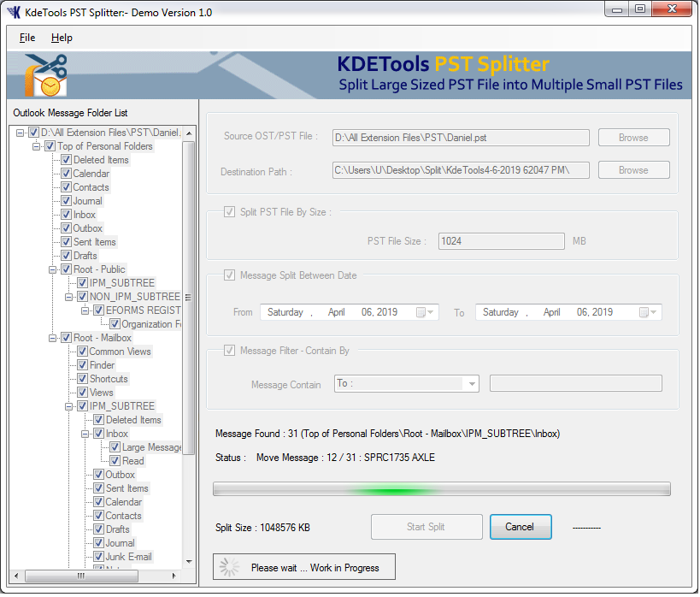Collapse the Root - Public tree node
The height and width of the screenshot is (597, 700).
pyautogui.click(x=53, y=269)
